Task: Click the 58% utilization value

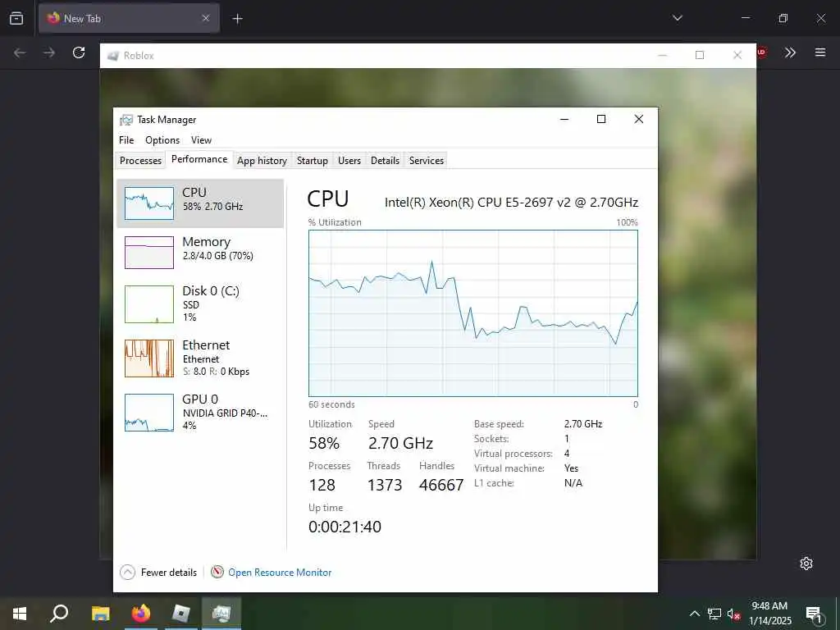Action: [x=324, y=443]
